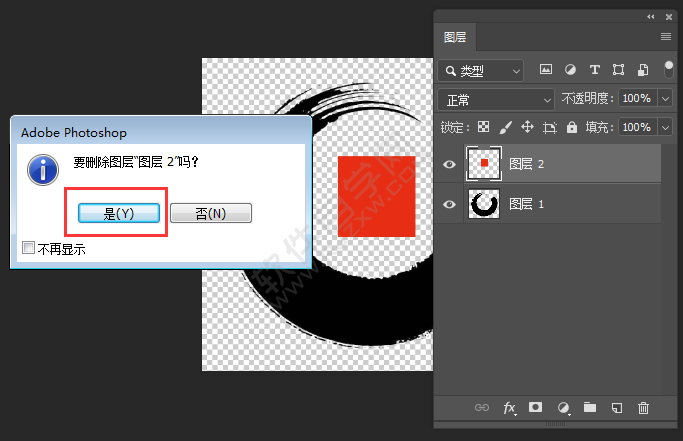Cancel deletion with the 否(N) button

[x=211, y=213]
